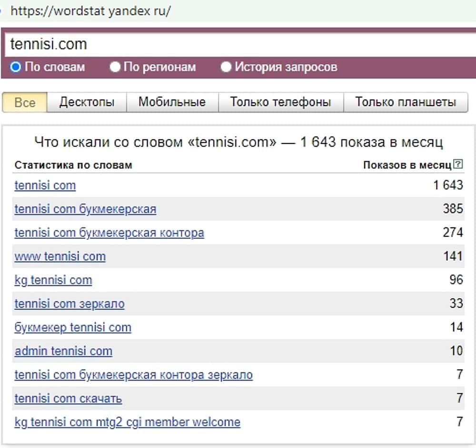The height and width of the screenshot is (448, 476).
Task: Open the tennisi com букмекерская контора link
Action: click(x=109, y=233)
